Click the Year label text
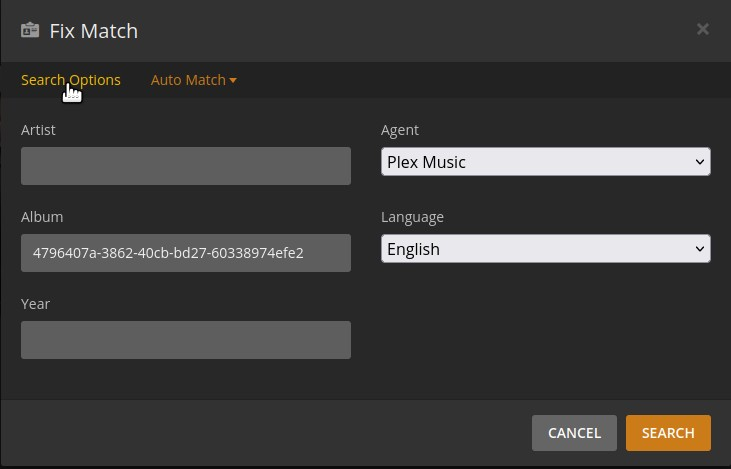This screenshot has width=731, height=469. 35,304
